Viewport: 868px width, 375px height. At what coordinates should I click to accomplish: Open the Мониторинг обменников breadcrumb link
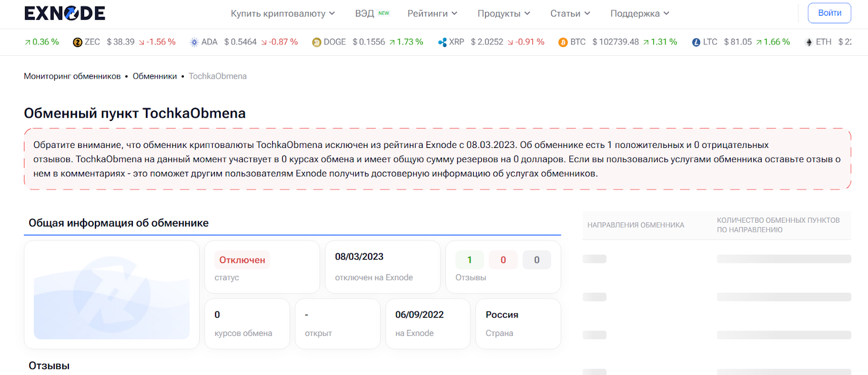click(72, 76)
